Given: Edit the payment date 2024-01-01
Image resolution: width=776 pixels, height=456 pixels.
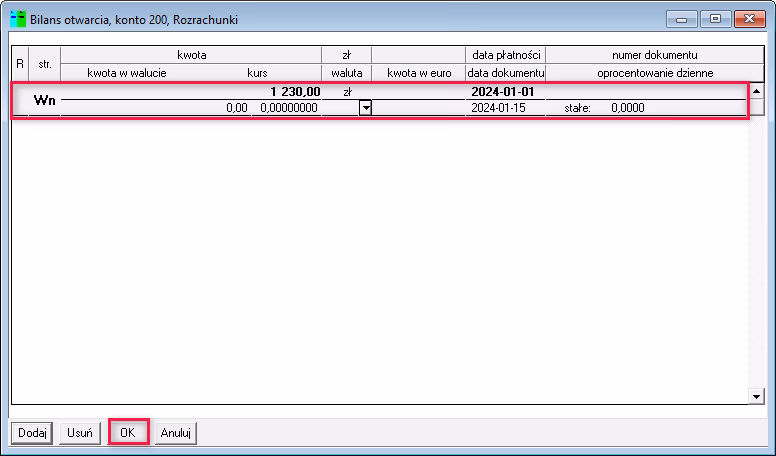Looking at the screenshot, I should click(x=504, y=91).
